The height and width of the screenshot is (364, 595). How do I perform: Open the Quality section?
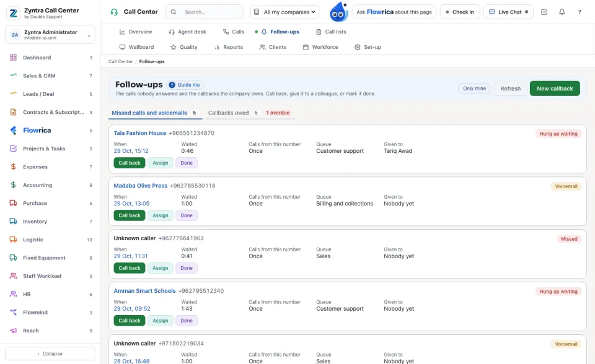pyautogui.click(x=184, y=47)
